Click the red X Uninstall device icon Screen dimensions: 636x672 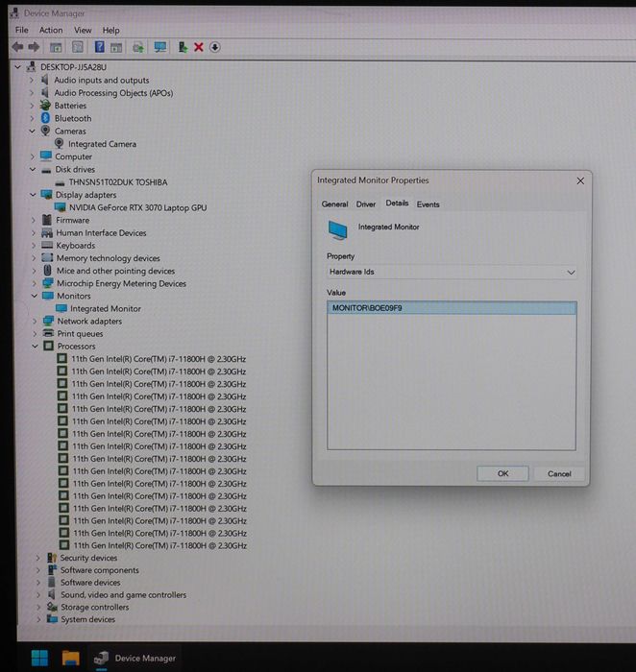[x=199, y=47]
